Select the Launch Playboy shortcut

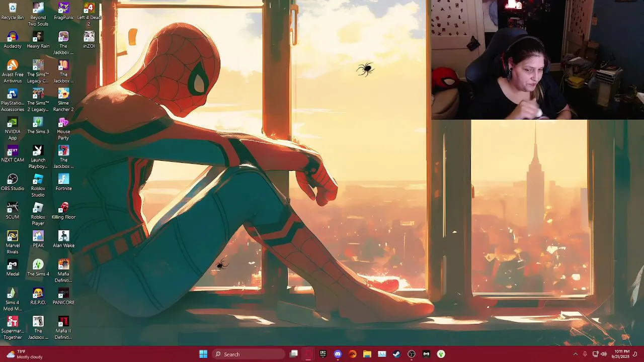[x=38, y=157]
